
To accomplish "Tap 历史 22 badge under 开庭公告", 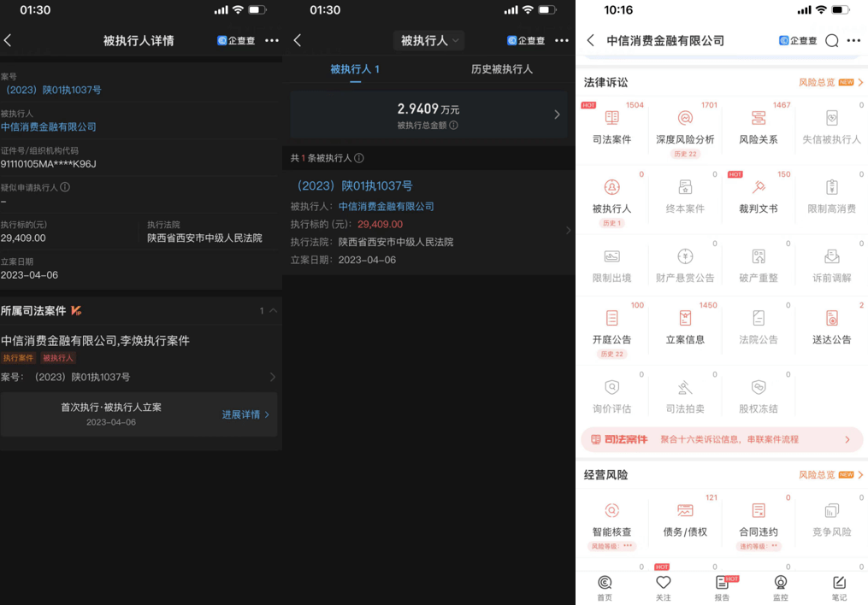I will click(611, 354).
